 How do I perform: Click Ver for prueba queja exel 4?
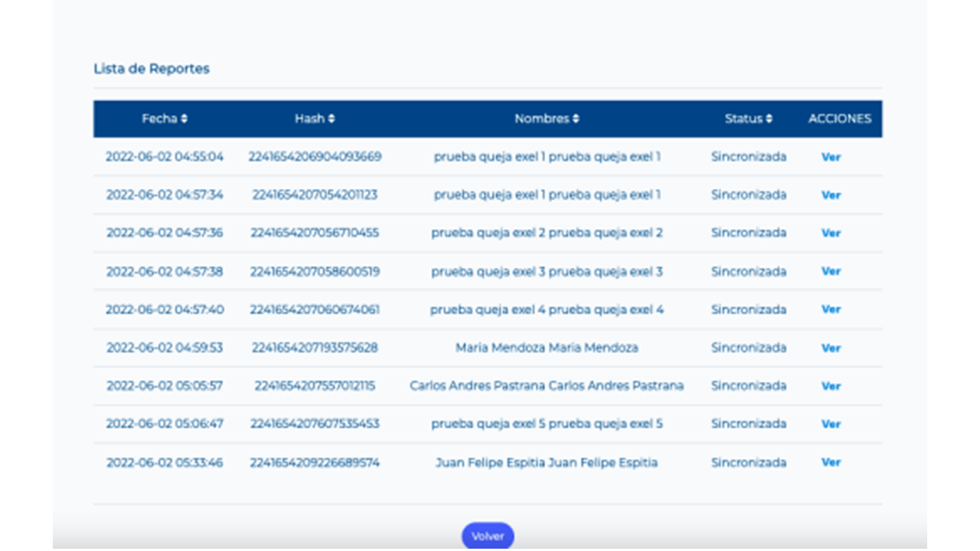click(x=831, y=310)
